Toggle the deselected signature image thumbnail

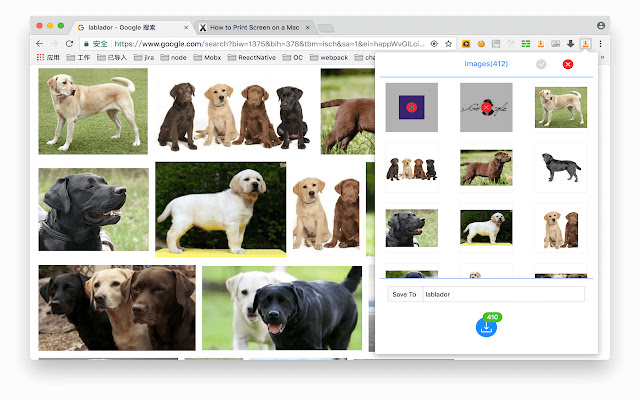coord(486,107)
